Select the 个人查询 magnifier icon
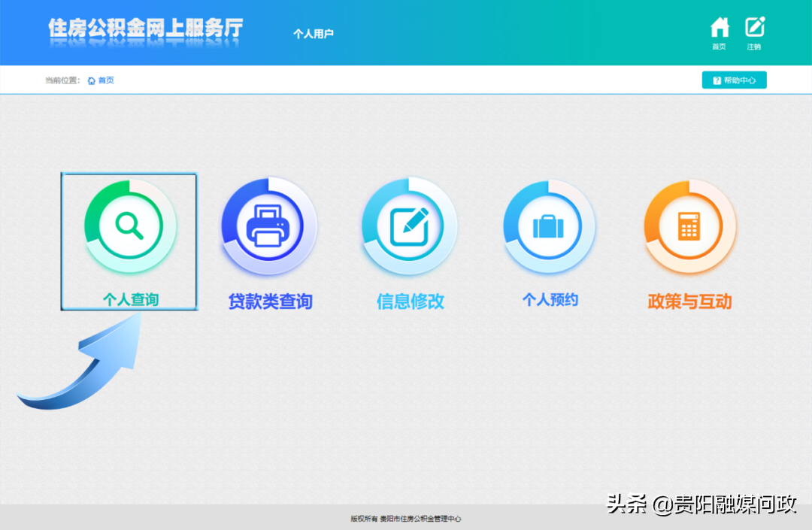 (129, 225)
